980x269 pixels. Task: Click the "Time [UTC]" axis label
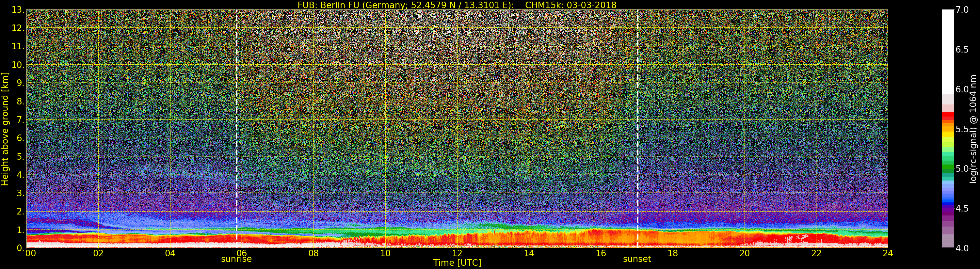457,262
